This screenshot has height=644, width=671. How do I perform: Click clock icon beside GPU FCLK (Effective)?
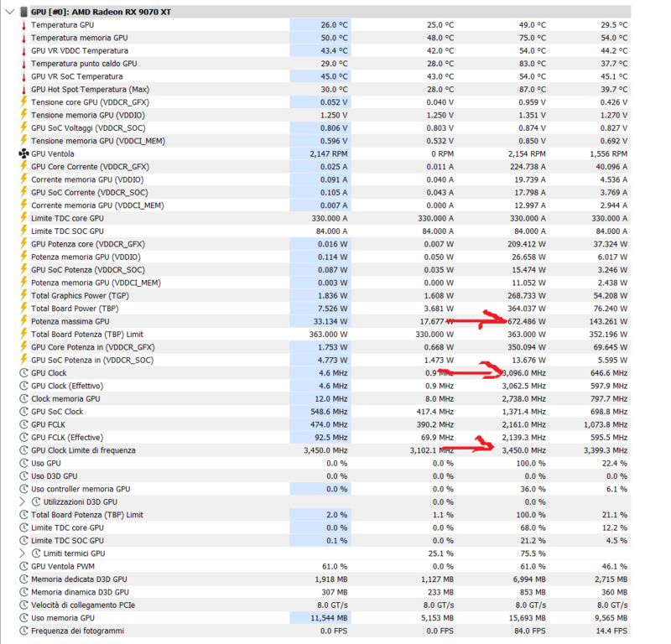tap(24, 438)
